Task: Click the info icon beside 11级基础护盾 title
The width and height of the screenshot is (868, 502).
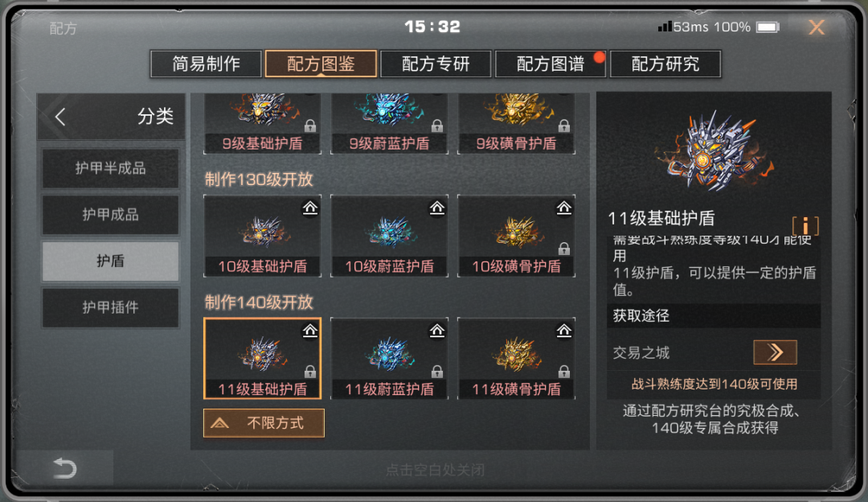Action: [805, 225]
